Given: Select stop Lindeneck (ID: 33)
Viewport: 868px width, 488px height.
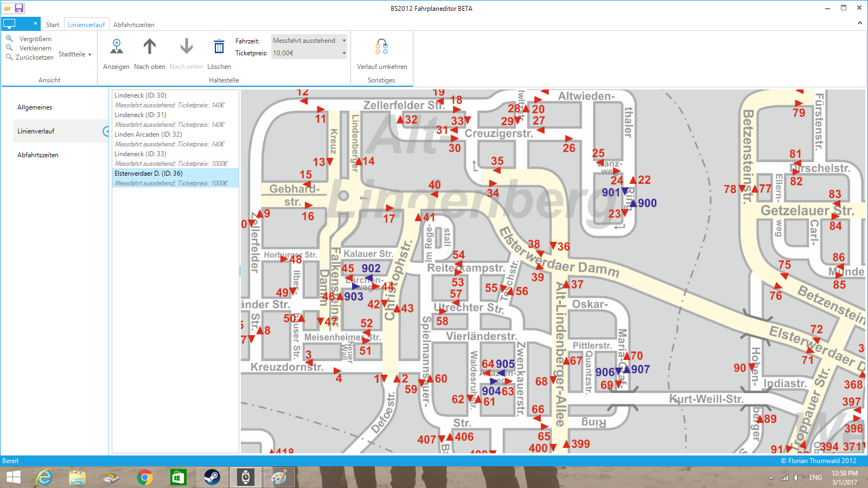Looking at the screenshot, I should click(x=175, y=154).
